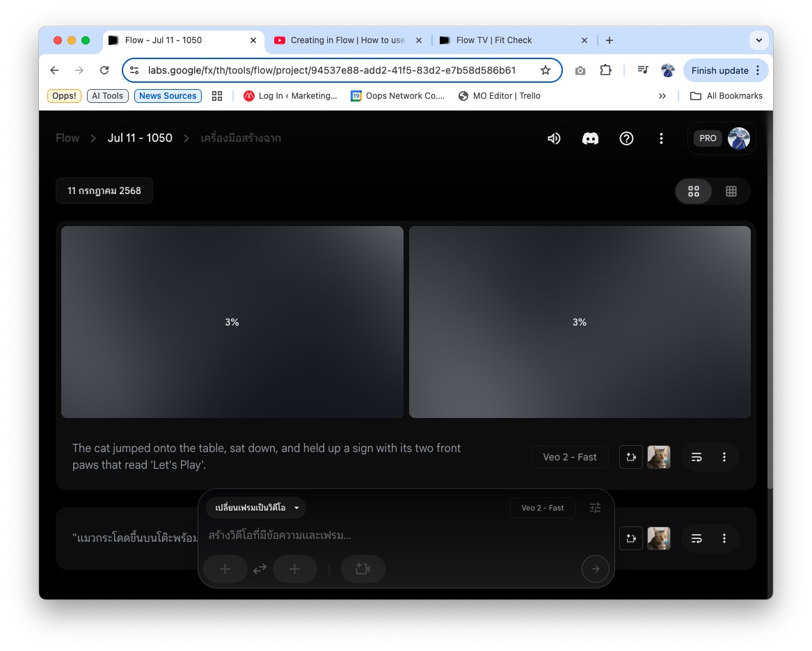Open three-dot menu for English prompt row
Viewport: 812px width, 651px height.
(724, 457)
